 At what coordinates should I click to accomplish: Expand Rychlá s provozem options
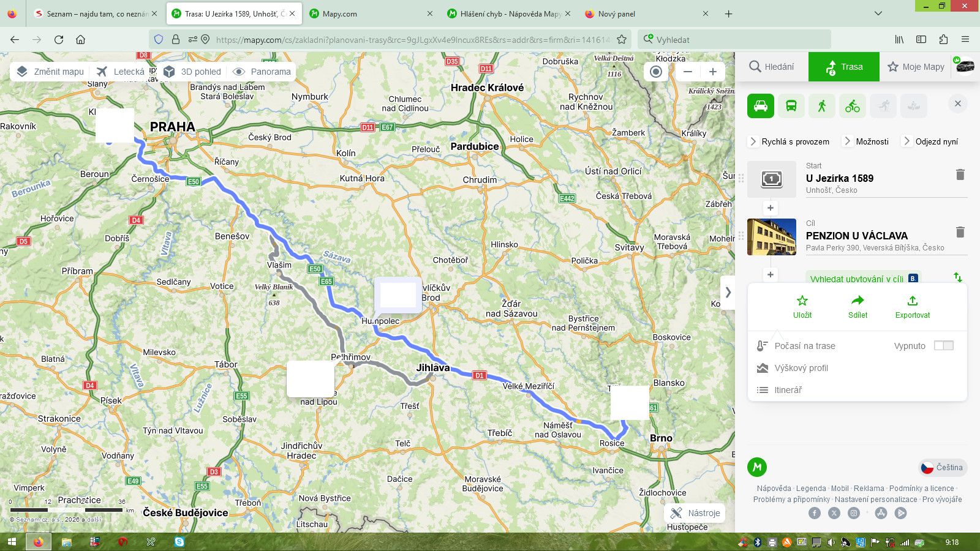[x=789, y=141]
